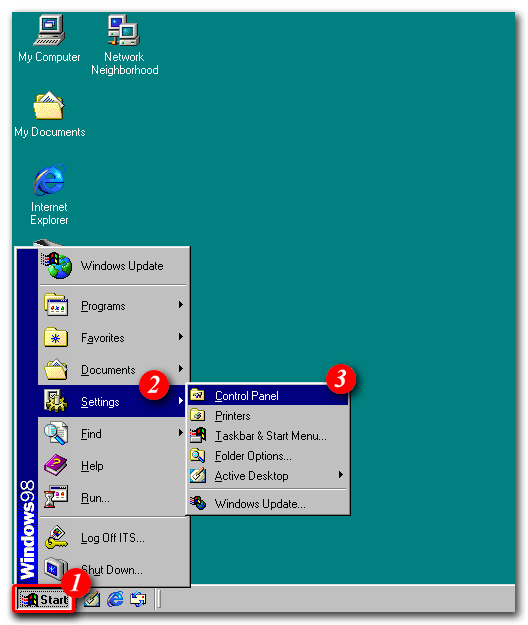
Task: Click the Run hourglass icon
Action: click(56, 497)
